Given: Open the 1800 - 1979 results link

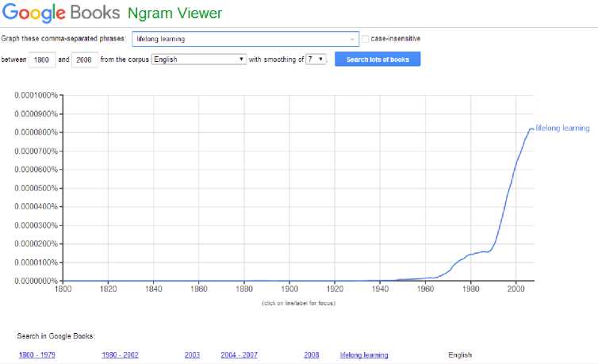Looking at the screenshot, I should pyautogui.click(x=37, y=355).
